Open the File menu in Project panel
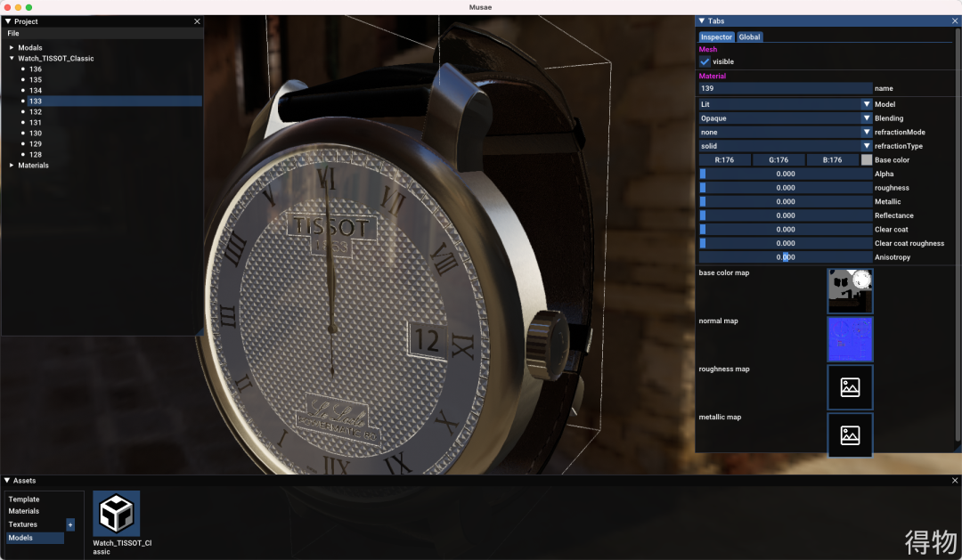Screen dimensions: 962x560 [13, 33]
